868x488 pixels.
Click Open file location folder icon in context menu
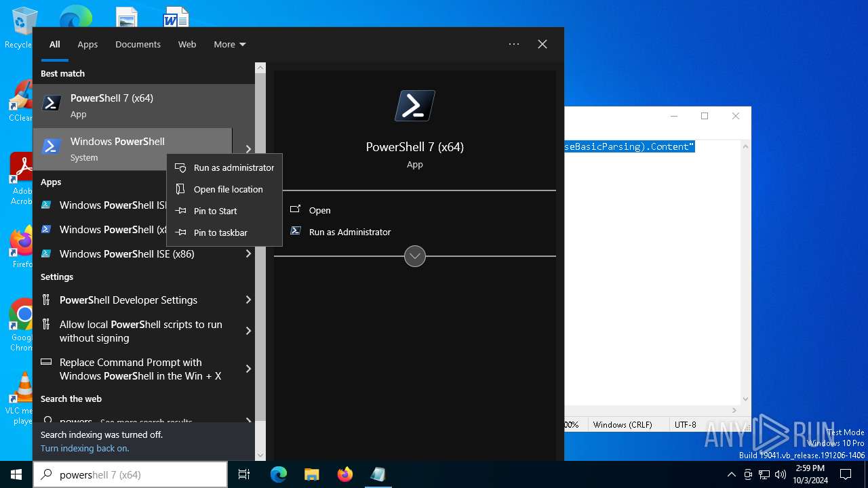tap(180, 189)
